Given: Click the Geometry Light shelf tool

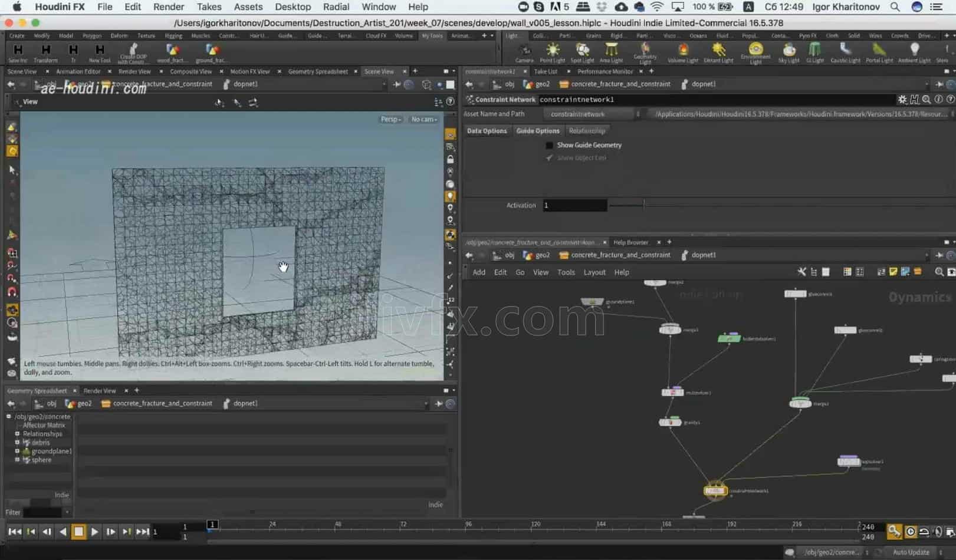Looking at the screenshot, I should (x=645, y=53).
